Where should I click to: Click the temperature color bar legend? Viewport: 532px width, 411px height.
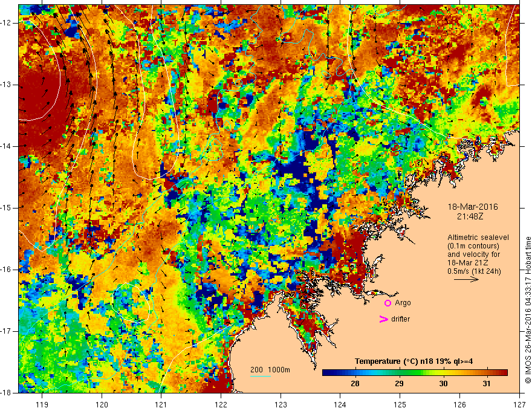(415, 372)
